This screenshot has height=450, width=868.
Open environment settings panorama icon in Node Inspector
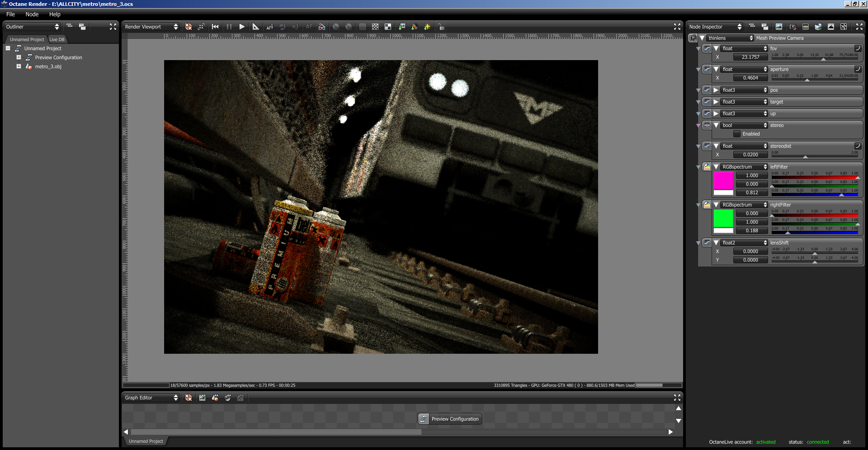tap(818, 27)
